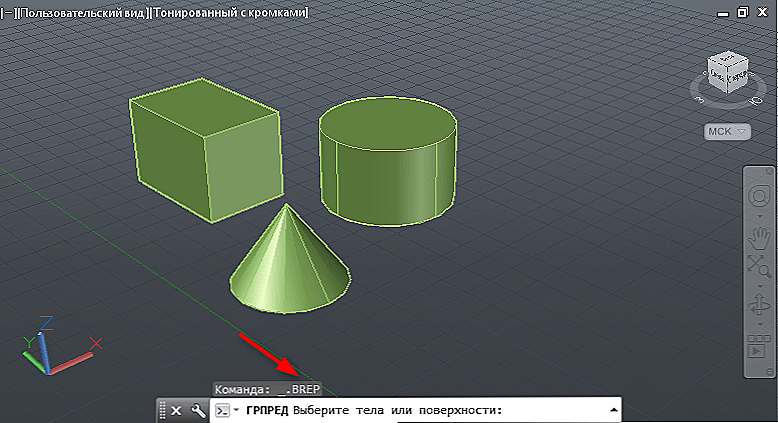Close the drawing viewport window

[763, 12]
